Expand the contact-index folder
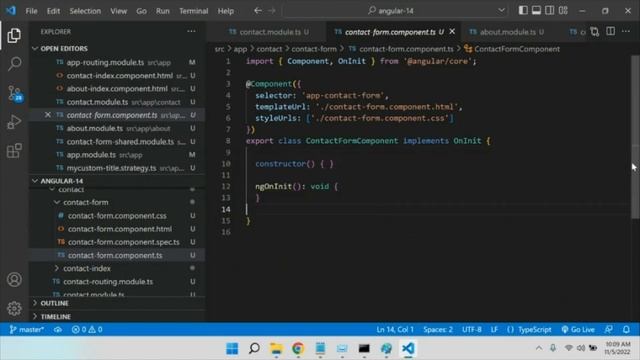Viewport: 640px width, 360px height. point(117,269)
